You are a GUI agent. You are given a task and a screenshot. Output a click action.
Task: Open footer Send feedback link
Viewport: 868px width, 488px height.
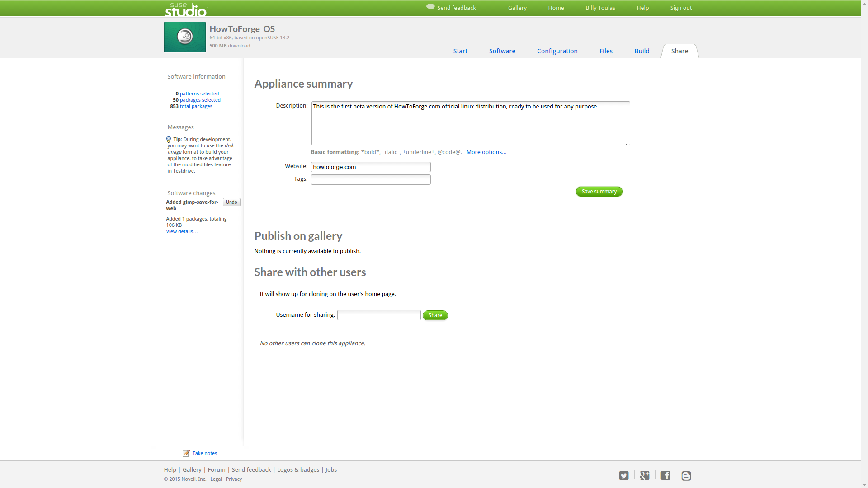251,470
